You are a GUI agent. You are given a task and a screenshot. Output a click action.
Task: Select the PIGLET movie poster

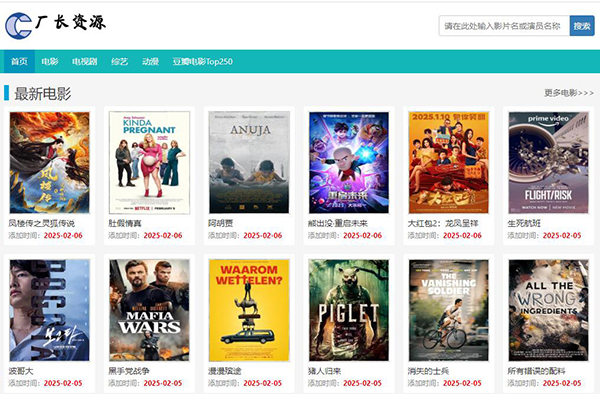click(x=349, y=310)
